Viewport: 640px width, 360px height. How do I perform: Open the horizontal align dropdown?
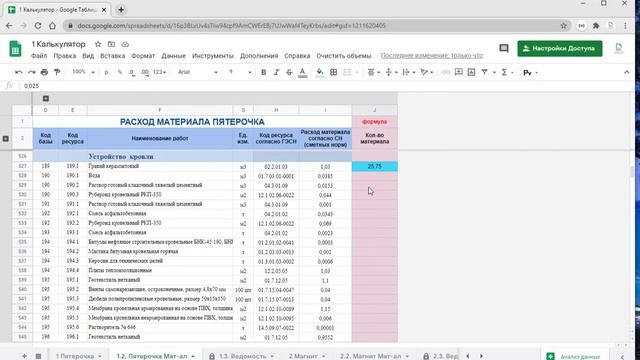[373, 72]
